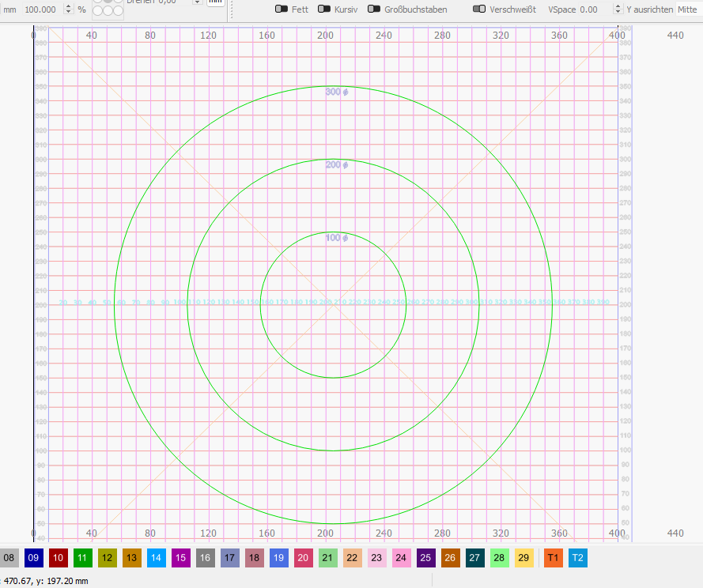This screenshot has height=588, width=703.
Task: Click the 200 ø label on middle circle
Action: click(337, 165)
